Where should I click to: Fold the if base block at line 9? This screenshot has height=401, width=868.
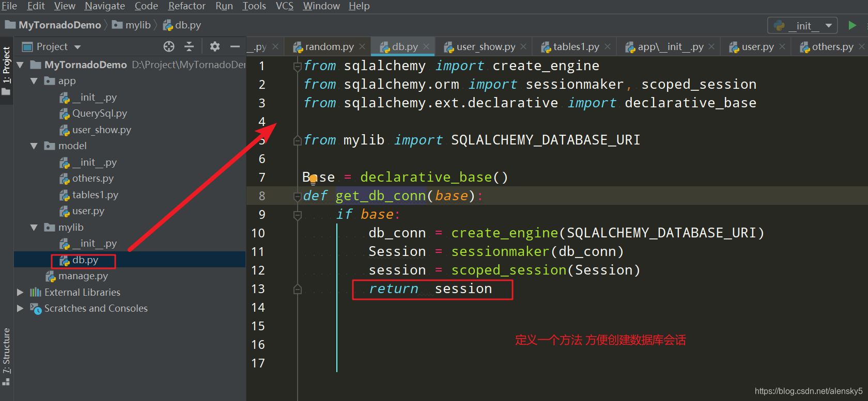pos(298,215)
